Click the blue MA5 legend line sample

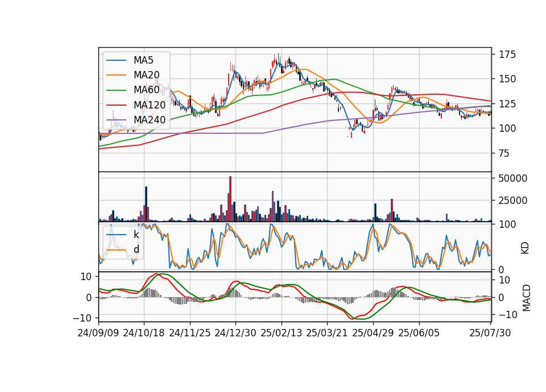(116, 61)
